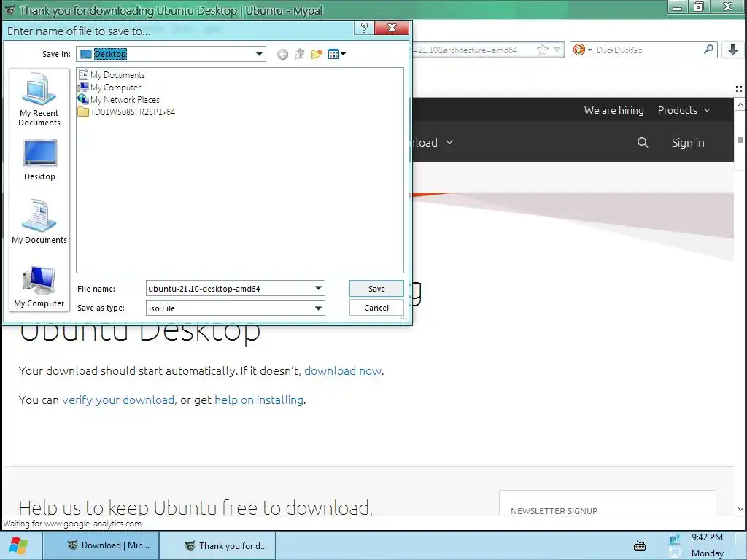Select My Network Places in file list
747x560 pixels.
tap(119, 99)
